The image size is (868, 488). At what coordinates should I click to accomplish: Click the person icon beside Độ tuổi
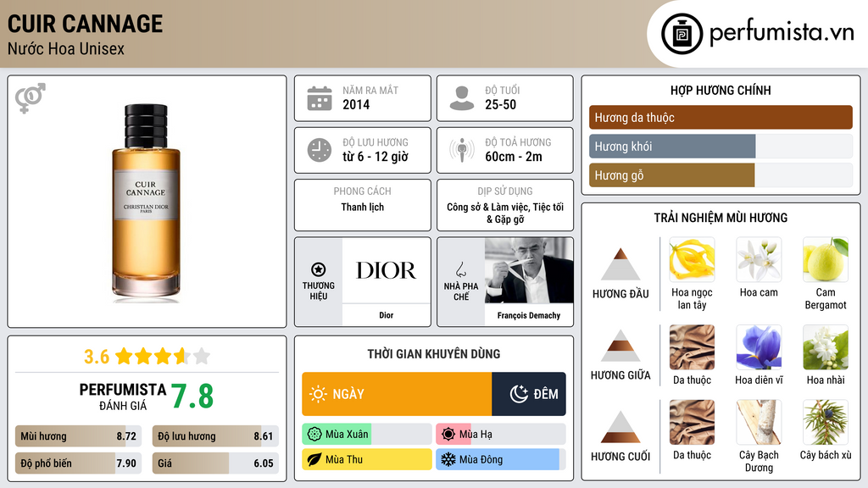(x=461, y=98)
